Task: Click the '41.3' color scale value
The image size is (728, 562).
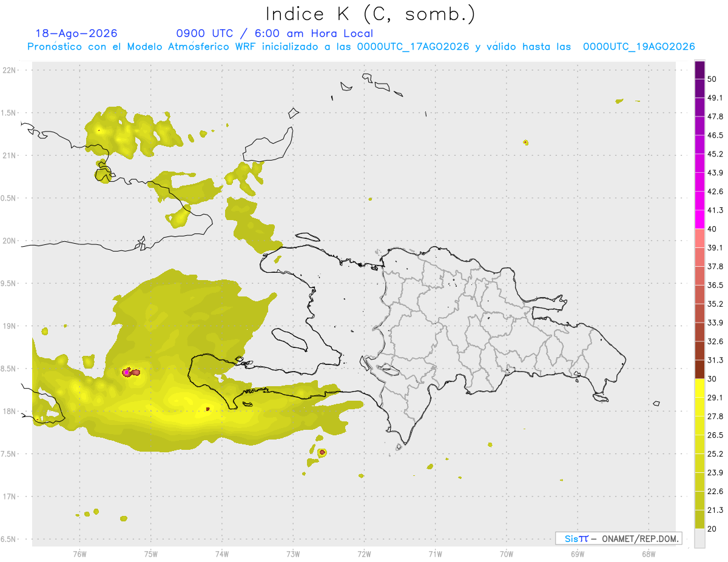Action: click(x=715, y=210)
